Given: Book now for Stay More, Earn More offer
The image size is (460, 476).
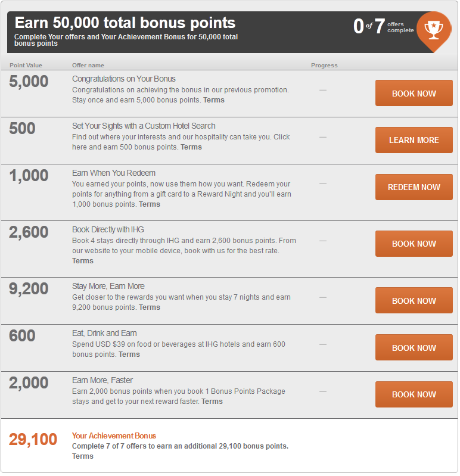Looking at the screenshot, I should pyautogui.click(x=414, y=300).
